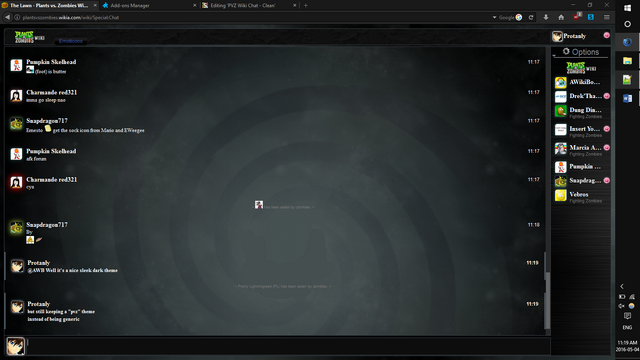Focus the chat message input field
640x360 pixels.
[288, 346]
